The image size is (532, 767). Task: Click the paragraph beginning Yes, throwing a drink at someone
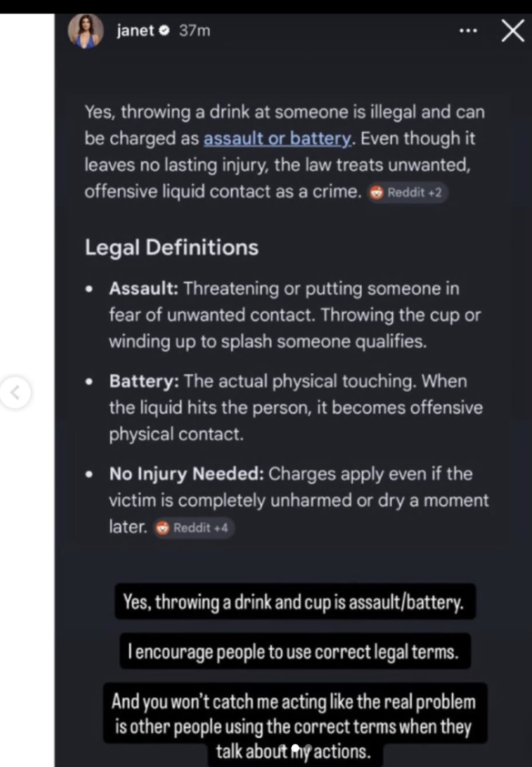[x=286, y=152]
